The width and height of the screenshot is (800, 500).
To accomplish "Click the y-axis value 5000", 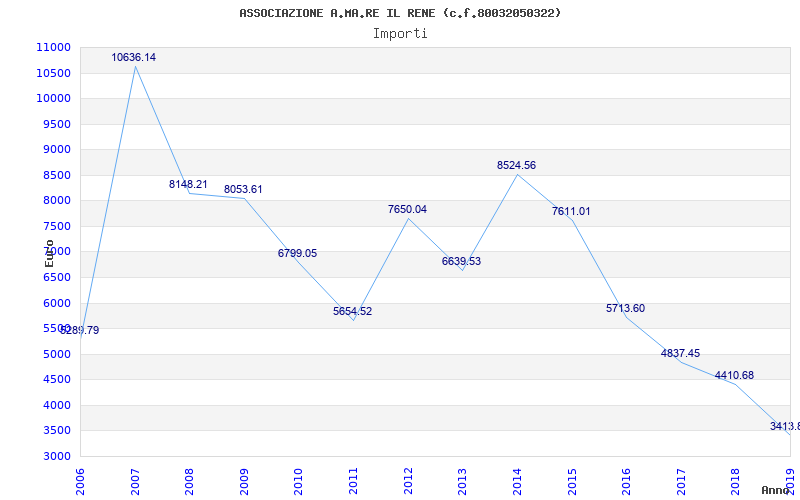I will coord(56,354).
